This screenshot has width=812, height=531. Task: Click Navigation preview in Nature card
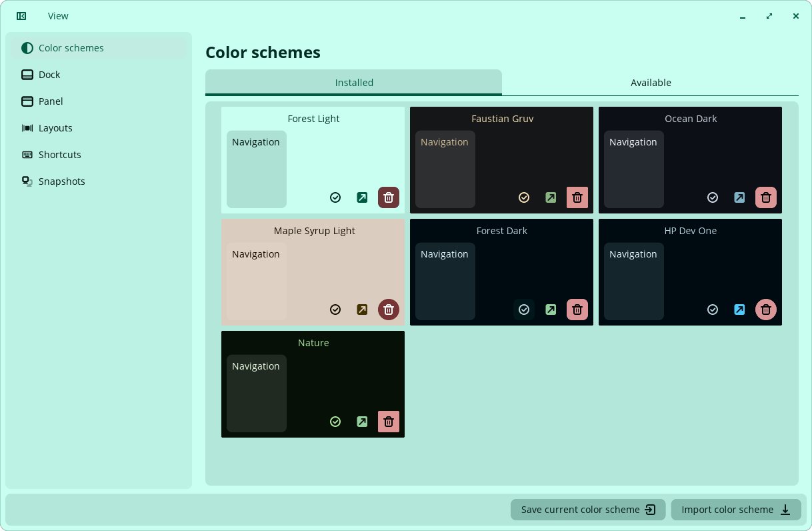[257, 394]
